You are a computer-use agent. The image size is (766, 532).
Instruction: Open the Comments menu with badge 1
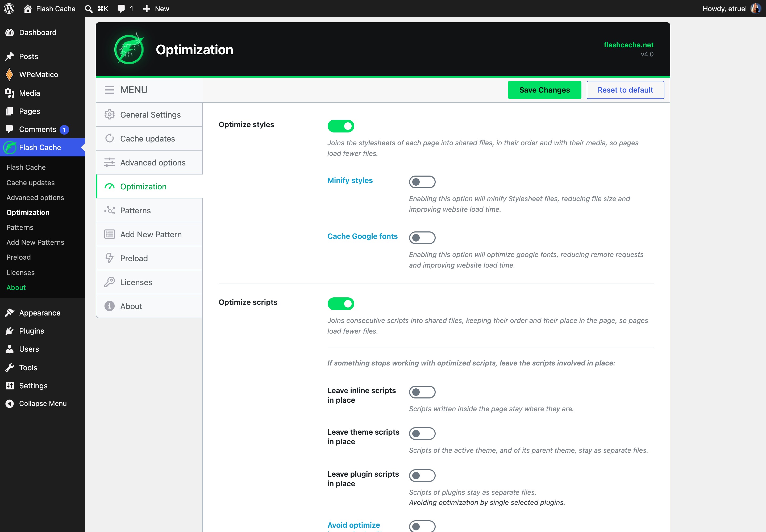click(x=42, y=129)
